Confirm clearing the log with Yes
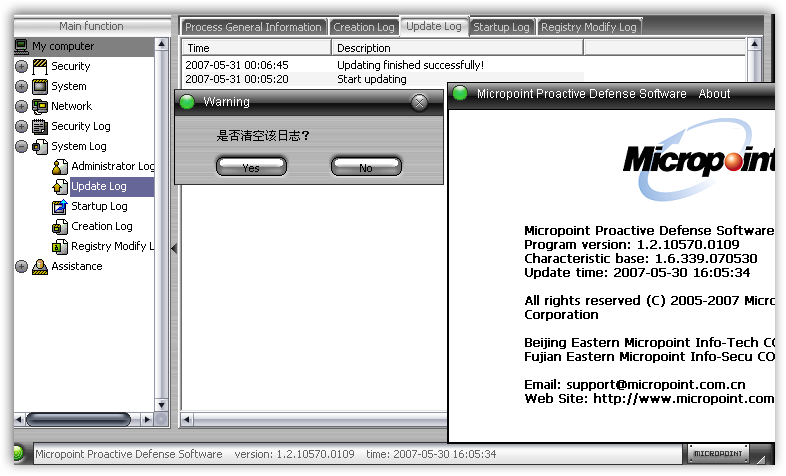Viewport: 786px width, 476px height. [251, 167]
